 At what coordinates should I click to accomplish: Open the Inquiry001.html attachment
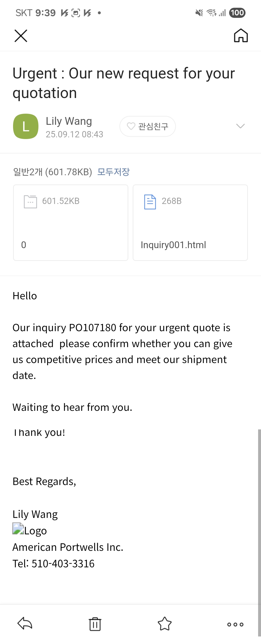[x=190, y=223]
